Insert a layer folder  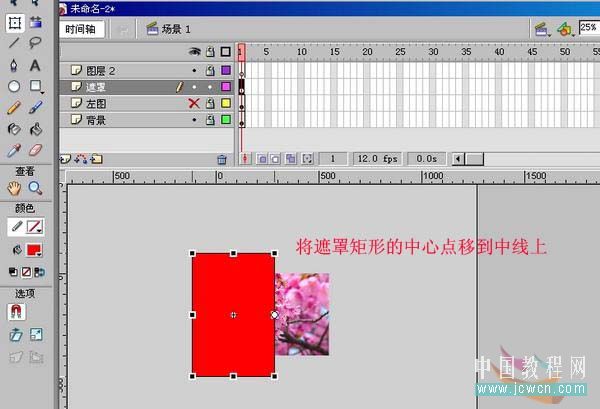pyautogui.click(x=96, y=159)
